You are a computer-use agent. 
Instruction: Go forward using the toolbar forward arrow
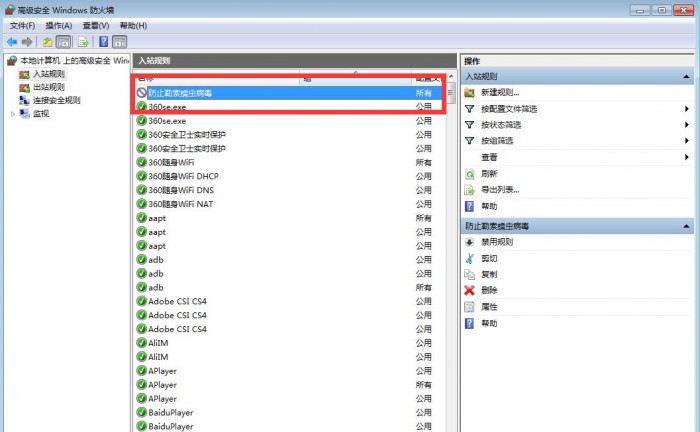[x=27, y=42]
